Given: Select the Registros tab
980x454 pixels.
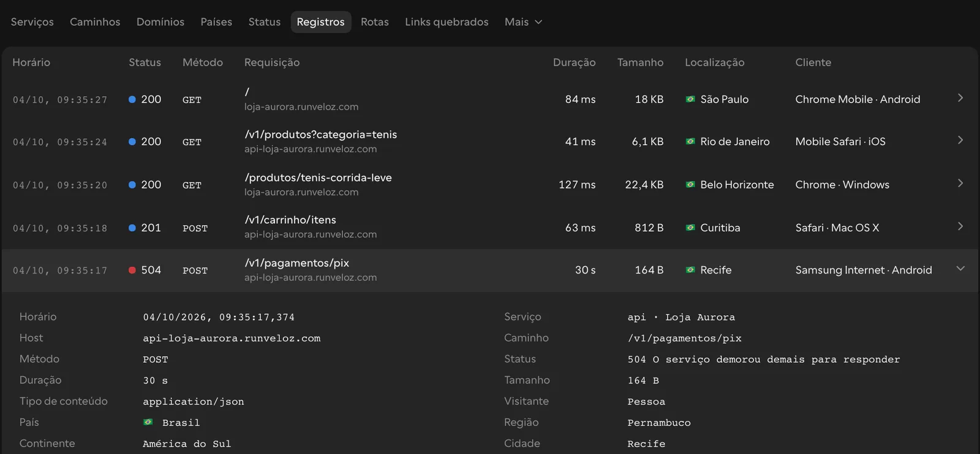Looking at the screenshot, I should point(321,22).
